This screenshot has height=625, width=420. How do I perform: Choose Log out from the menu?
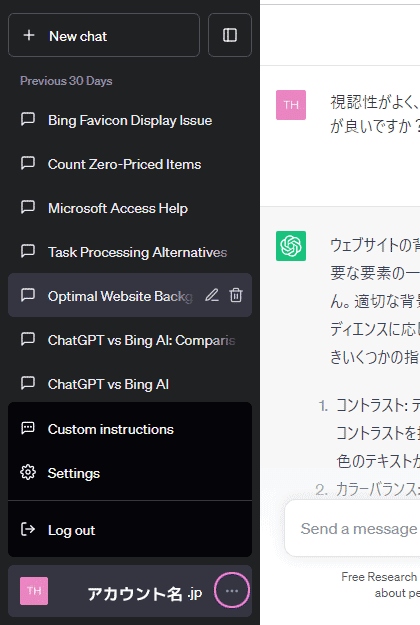point(130,530)
